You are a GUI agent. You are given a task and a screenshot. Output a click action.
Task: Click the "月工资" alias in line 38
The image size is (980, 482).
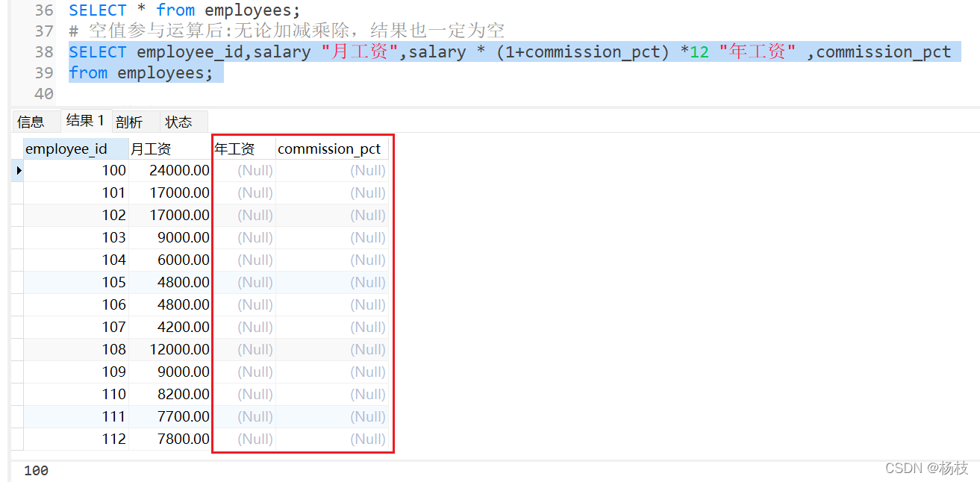(x=359, y=51)
